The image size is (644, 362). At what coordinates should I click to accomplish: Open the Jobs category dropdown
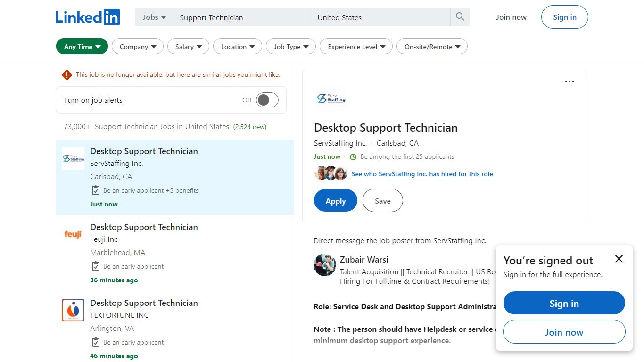tap(155, 17)
